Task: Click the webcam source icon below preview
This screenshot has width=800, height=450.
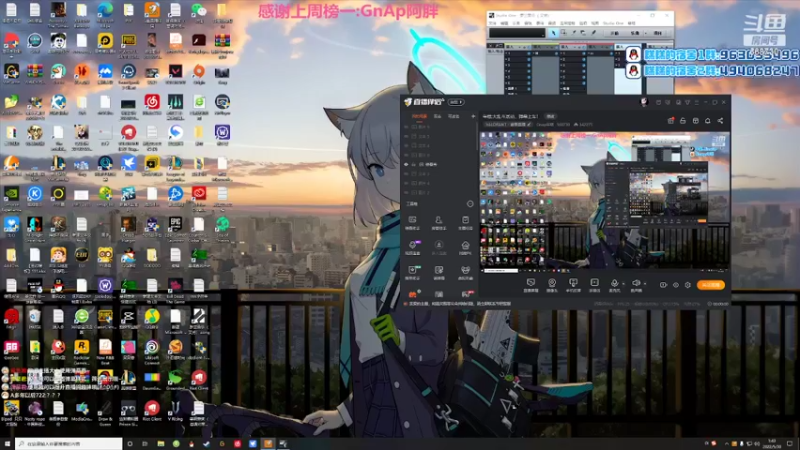Action: pos(552,283)
